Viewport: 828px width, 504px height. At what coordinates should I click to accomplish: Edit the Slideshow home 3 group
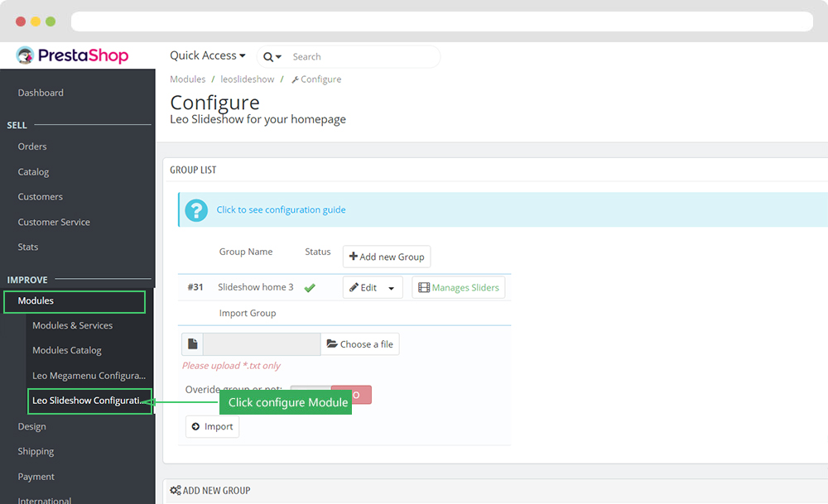[363, 288]
